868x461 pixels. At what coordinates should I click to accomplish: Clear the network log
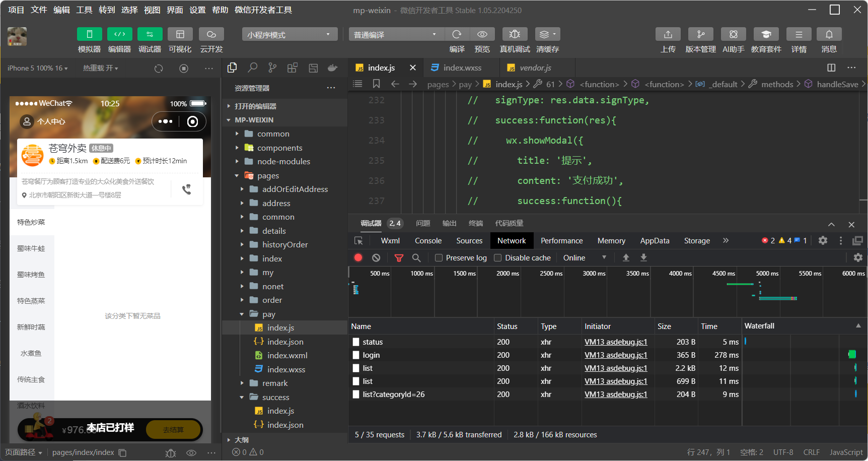tap(376, 257)
